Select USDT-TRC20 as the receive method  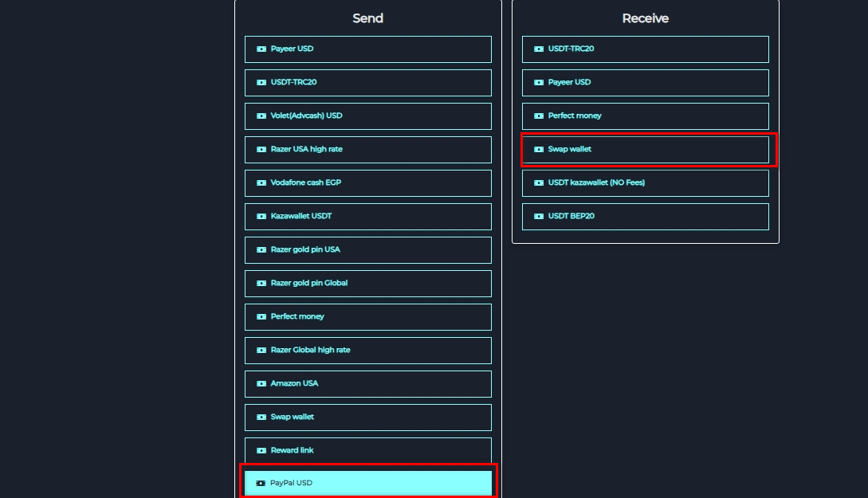coord(645,49)
